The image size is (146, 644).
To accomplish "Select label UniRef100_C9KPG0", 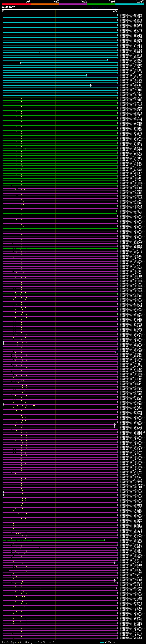I will (x=131, y=580).
